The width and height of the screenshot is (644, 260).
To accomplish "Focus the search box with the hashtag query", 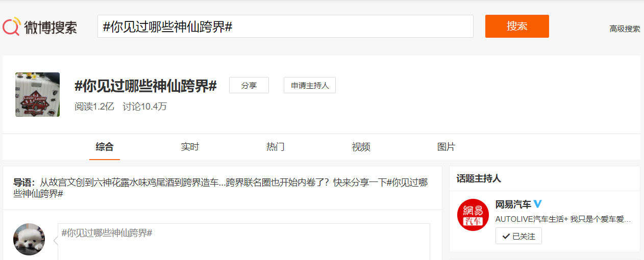I will point(285,27).
